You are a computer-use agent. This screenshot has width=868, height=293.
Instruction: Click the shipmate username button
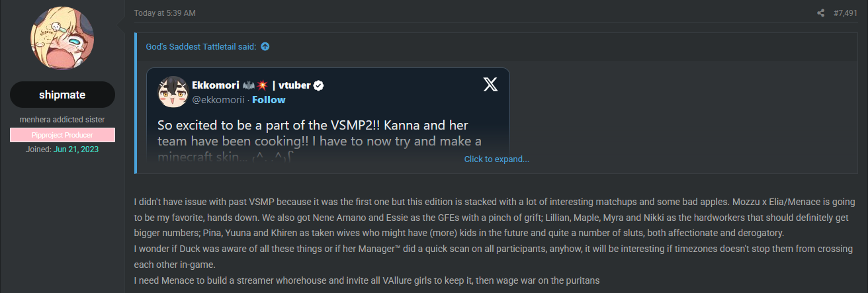63,95
